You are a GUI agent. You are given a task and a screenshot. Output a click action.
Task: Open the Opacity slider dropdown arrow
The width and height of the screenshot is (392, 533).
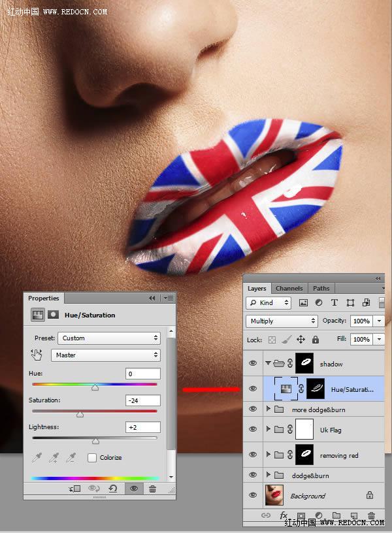click(379, 321)
